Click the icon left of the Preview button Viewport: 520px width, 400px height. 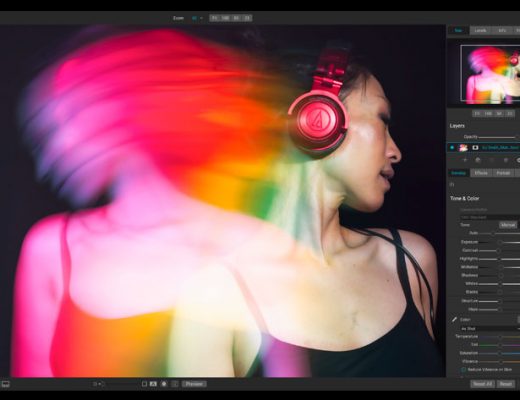(x=175, y=384)
